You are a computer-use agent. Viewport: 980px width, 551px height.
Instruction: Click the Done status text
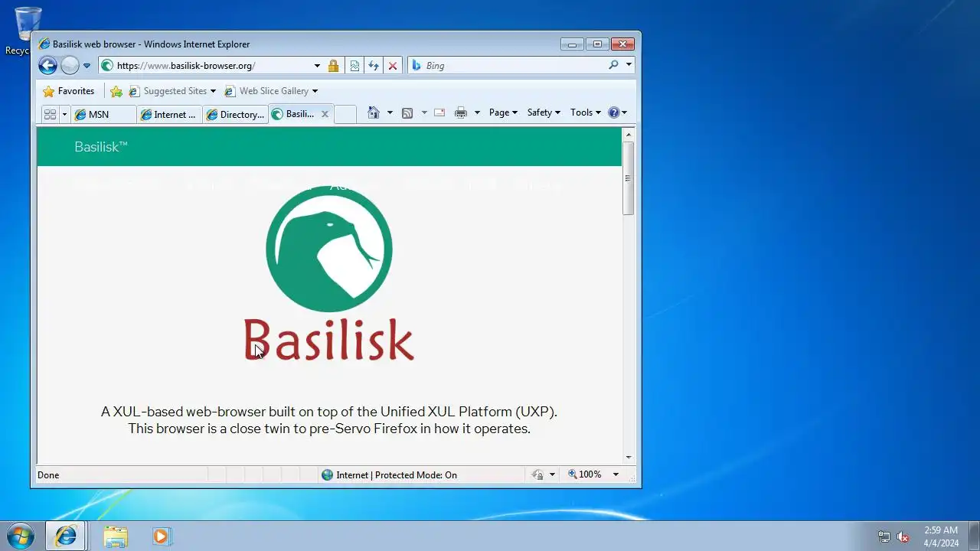tap(48, 475)
